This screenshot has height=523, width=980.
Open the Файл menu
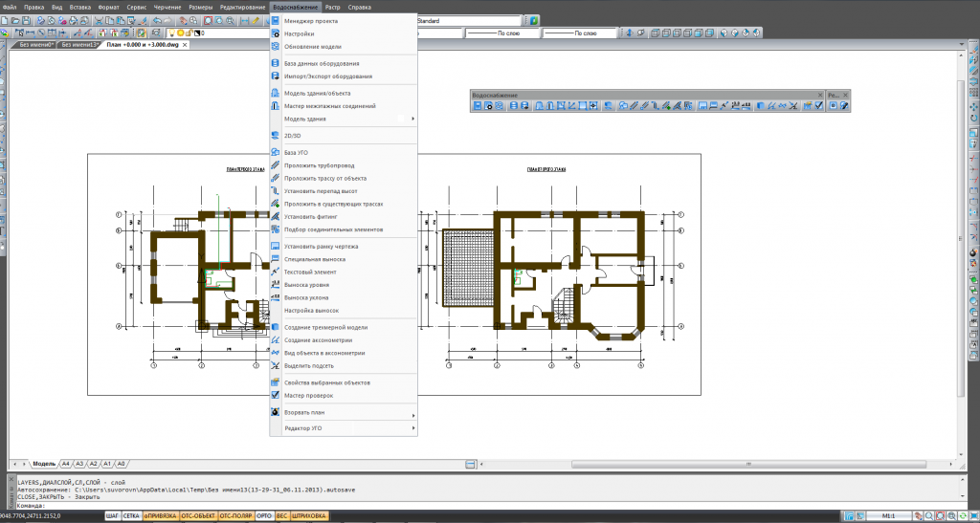point(10,7)
